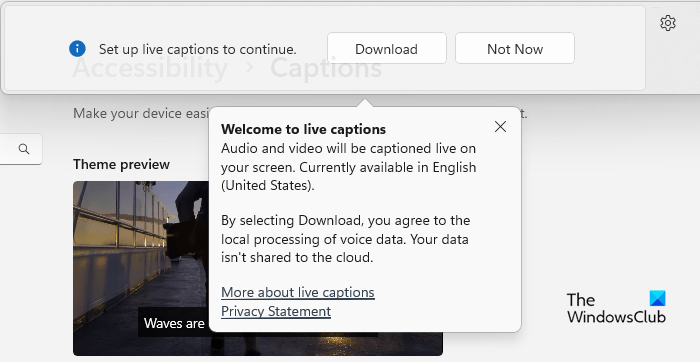
Task: Close the Welcome to live captions popup
Action: 500,127
